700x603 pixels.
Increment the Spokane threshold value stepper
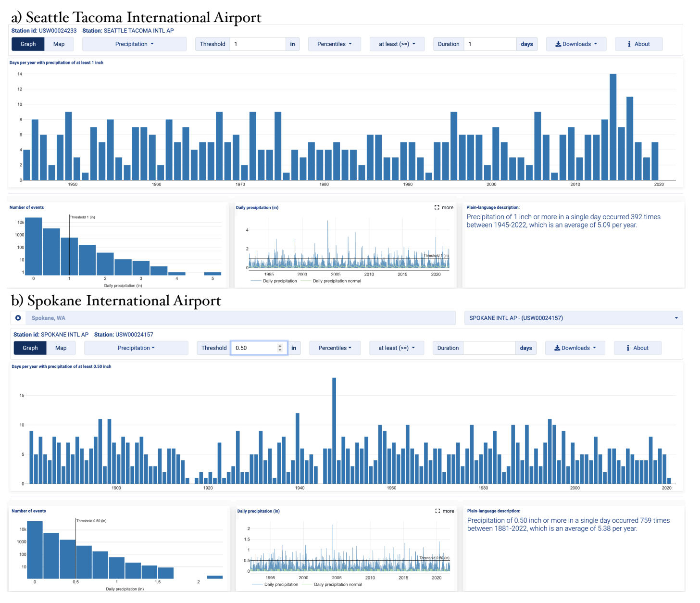pyautogui.click(x=280, y=345)
